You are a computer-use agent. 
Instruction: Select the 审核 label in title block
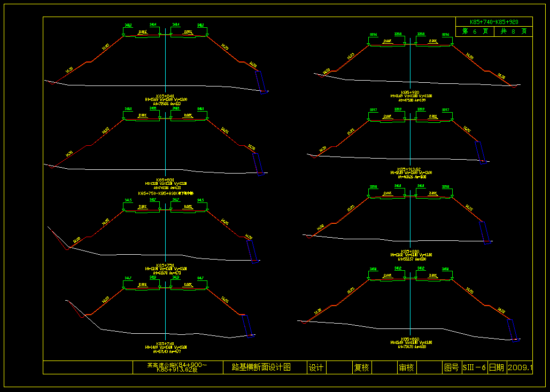(406, 367)
